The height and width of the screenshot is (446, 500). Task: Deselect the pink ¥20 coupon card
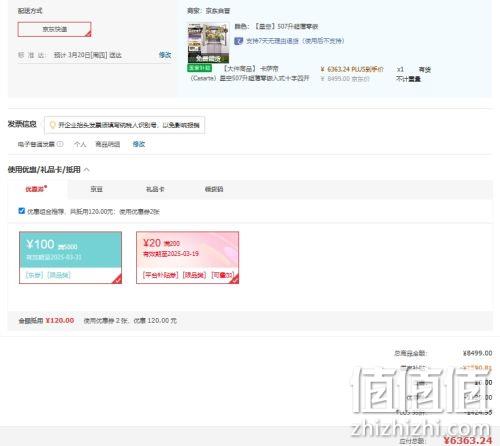click(188, 258)
